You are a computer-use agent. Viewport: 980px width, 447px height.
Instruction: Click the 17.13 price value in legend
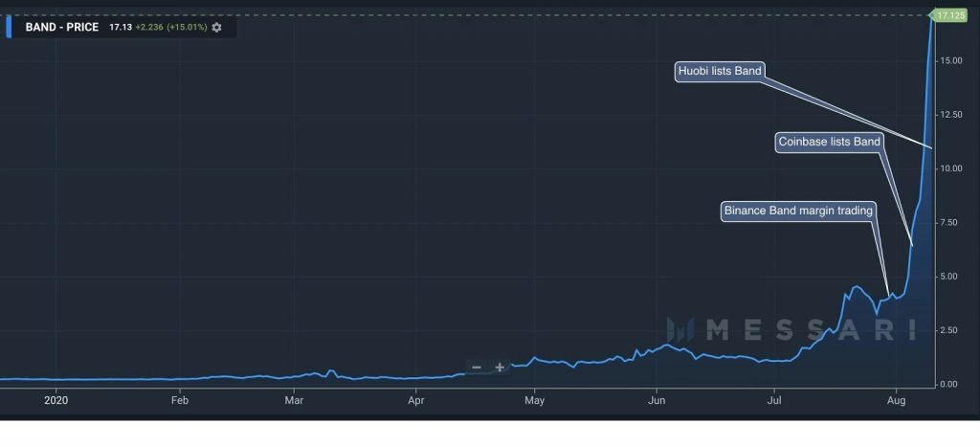click(x=121, y=28)
